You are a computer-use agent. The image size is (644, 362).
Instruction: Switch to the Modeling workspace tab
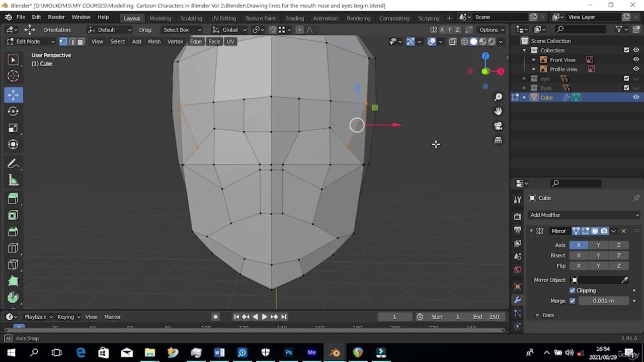click(160, 18)
